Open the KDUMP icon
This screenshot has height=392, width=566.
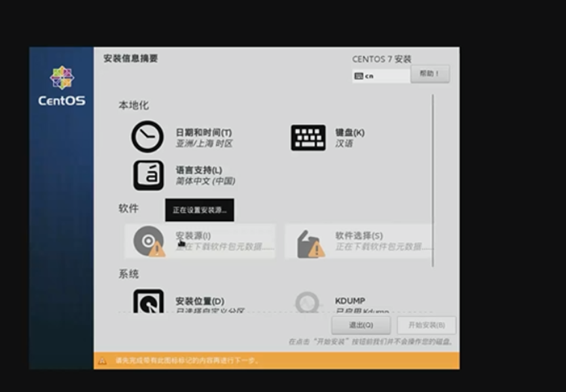(307, 302)
